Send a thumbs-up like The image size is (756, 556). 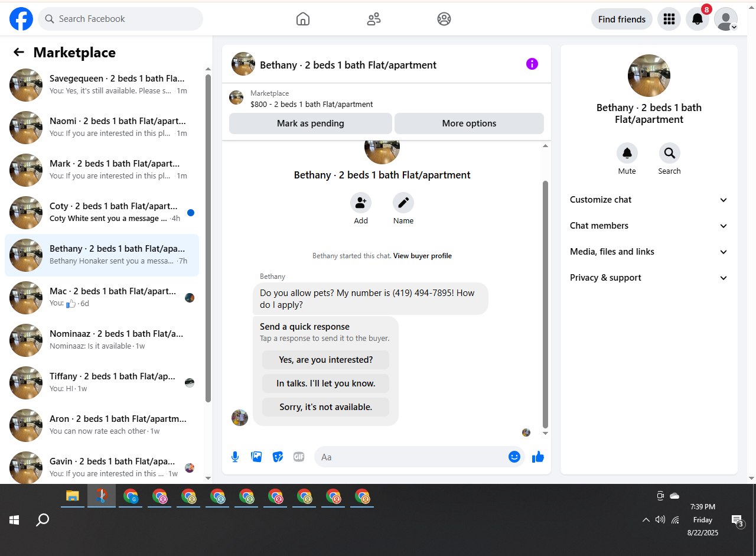[537, 457]
